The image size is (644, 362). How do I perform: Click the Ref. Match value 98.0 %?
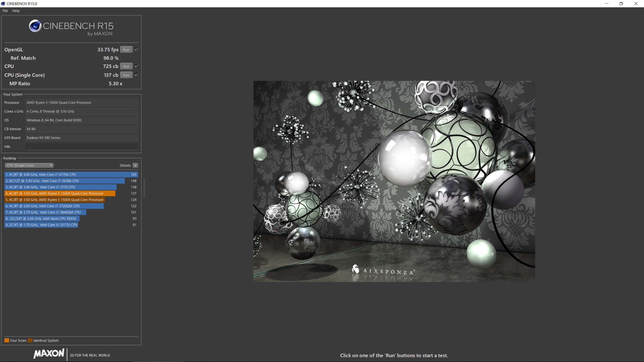pos(111,58)
